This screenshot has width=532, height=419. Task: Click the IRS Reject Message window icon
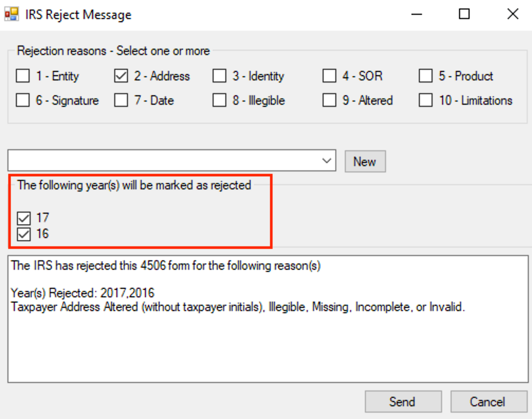(x=11, y=14)
